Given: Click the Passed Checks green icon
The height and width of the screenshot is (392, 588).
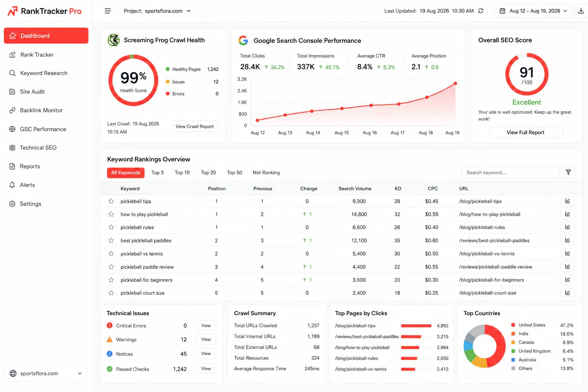Looking at the screenshot, I should (109, 369).
